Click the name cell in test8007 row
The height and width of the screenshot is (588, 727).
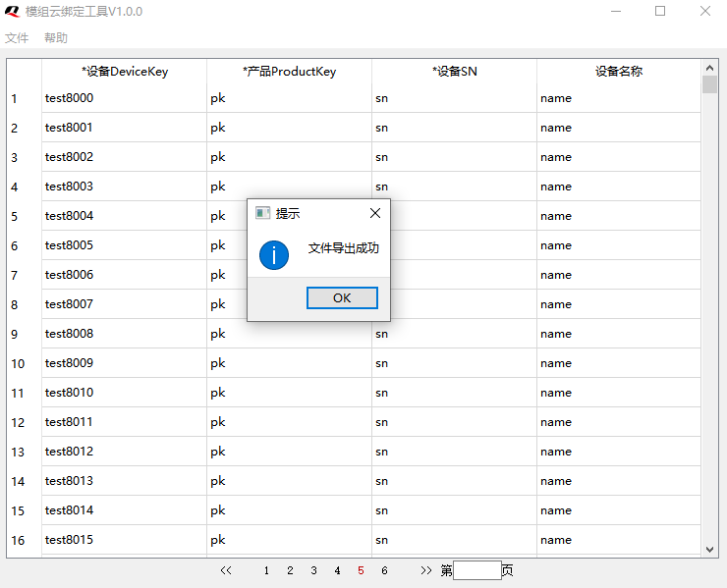[x=619, y=304]
